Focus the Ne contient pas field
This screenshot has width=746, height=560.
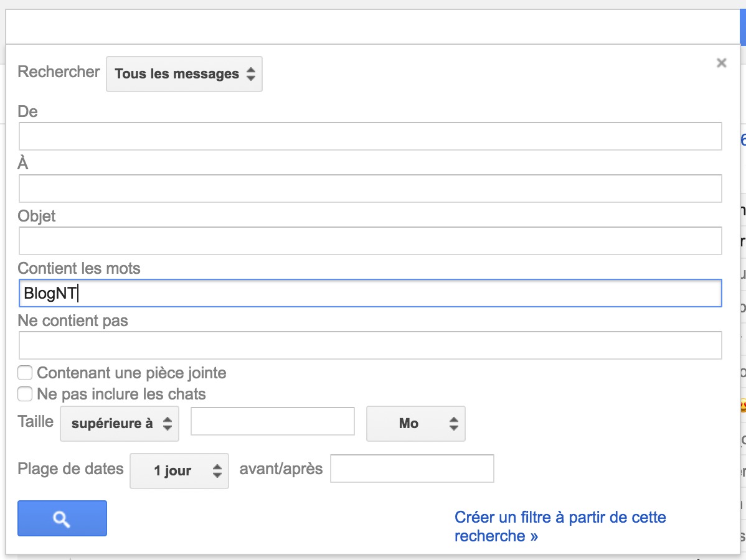coord(370,345)
